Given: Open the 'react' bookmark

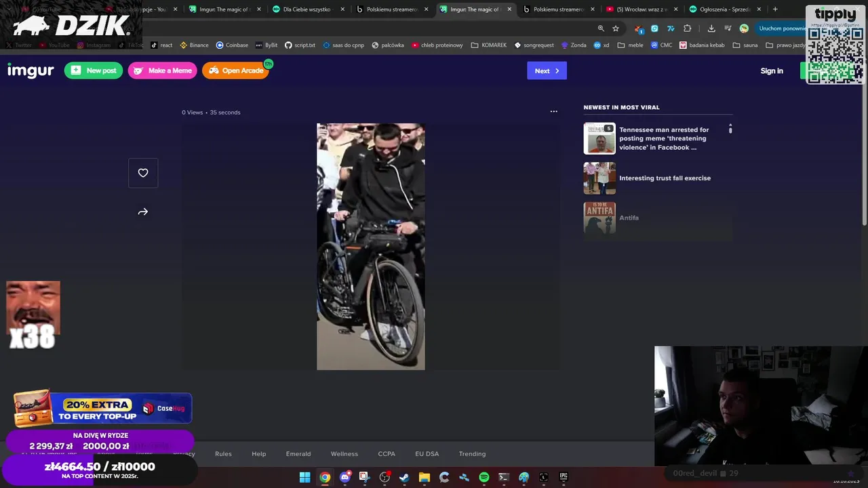Looking at the screenshot, I should pos(161,45).
